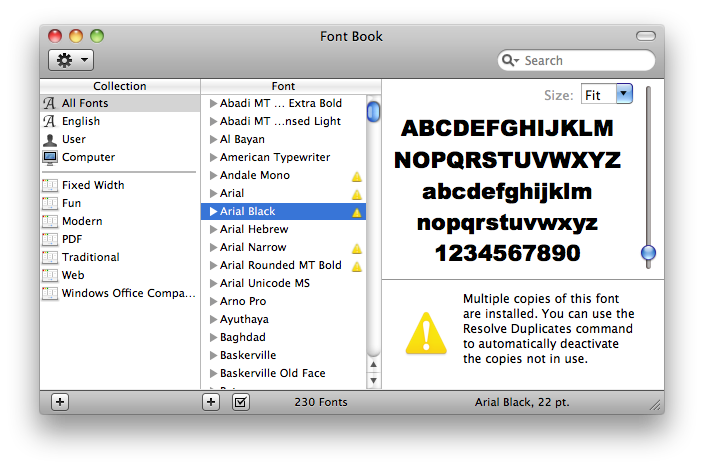This screenshot has width=704, height=469.
Task: Expand the American Typewriter disclosure triangle
Action: coord(213,157)
